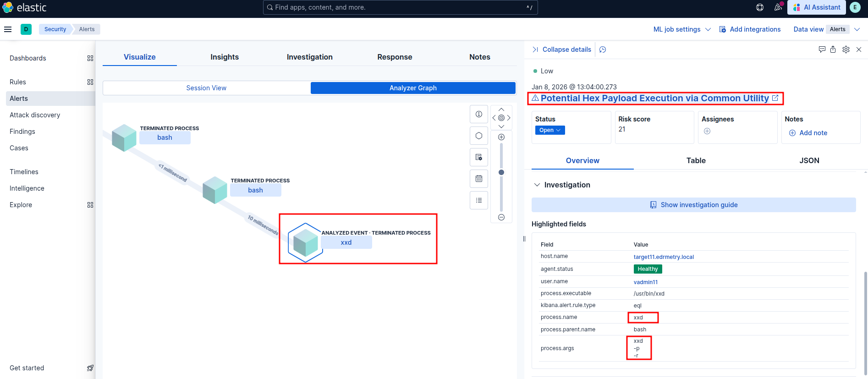Select the Analyzer Graph view
Image resolution: width=868 pixels, height=379 pixels.
pyautogui.click(x=413, y=88)
